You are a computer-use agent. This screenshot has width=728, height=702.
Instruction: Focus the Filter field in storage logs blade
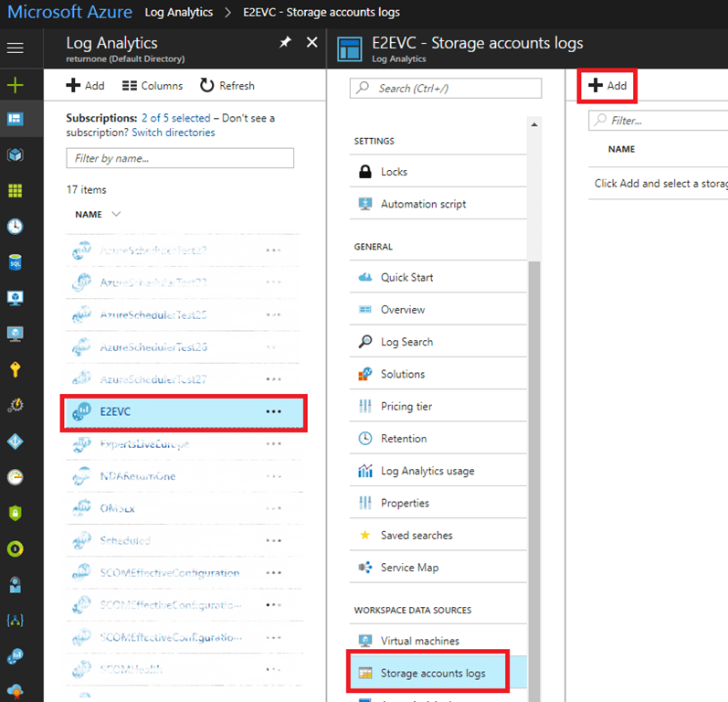tap(658, 121)
